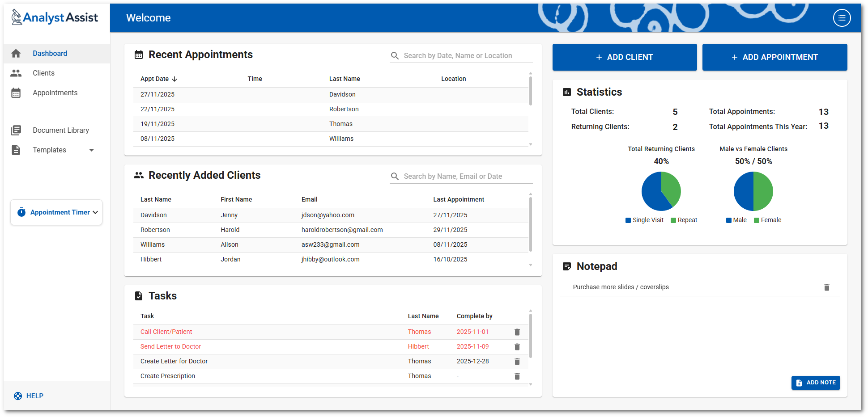Delete the 'Purchase more slides / coverslips' note
This screenshot has height=417, width=868.
827,287
